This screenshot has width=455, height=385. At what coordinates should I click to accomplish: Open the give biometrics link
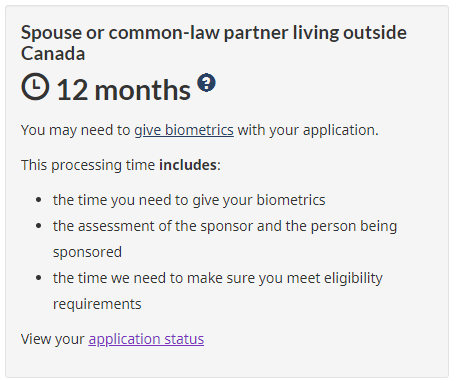184,130
